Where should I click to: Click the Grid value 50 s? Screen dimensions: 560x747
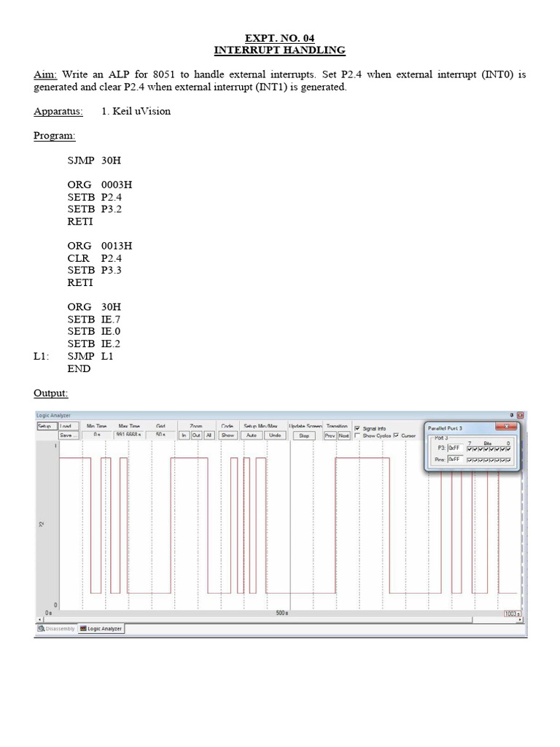click(x=160, y=436)
